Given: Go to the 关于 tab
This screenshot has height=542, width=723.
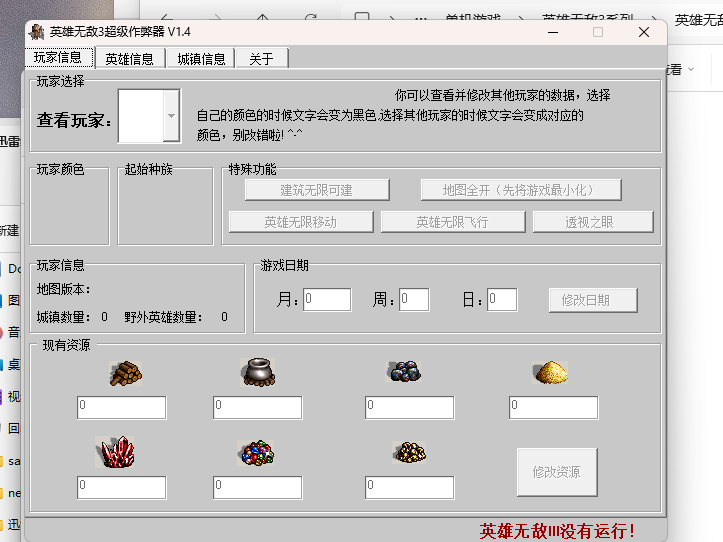Looking at the screenshot, I should (261, 59).
